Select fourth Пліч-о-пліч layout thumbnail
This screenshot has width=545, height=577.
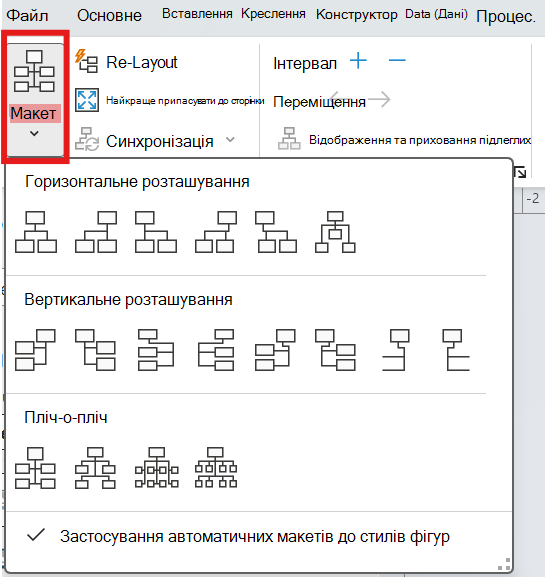point(216,468)
